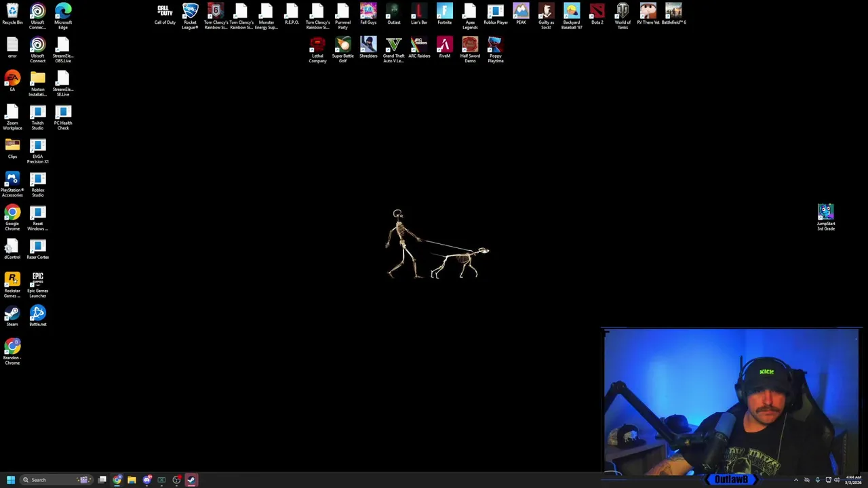This screenshot has width=868, height=488.
Task: Select the Monster Energy Supercross shortcut
Action: click(266, 16)
